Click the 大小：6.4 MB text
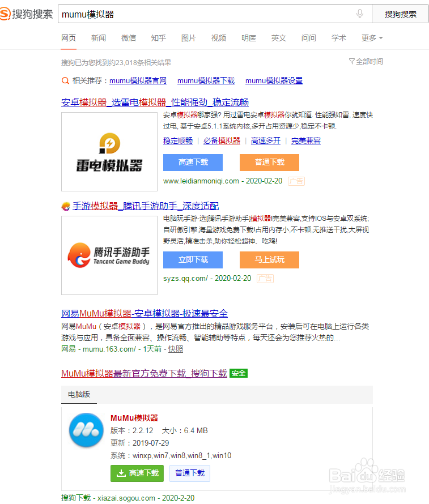Screen dimensions: 429x504 (185, 431)
